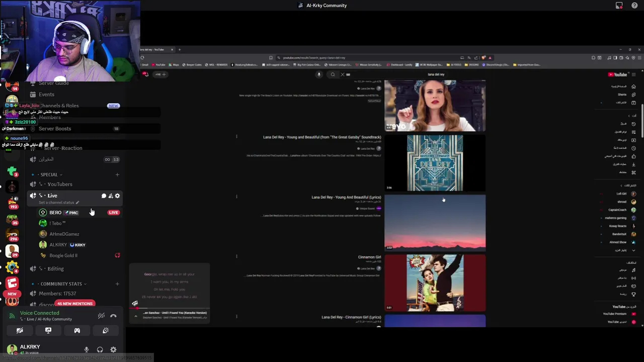Click YouTube voice search microphone
Viewport: 644px width, 362px height.
tap(318, 74)
